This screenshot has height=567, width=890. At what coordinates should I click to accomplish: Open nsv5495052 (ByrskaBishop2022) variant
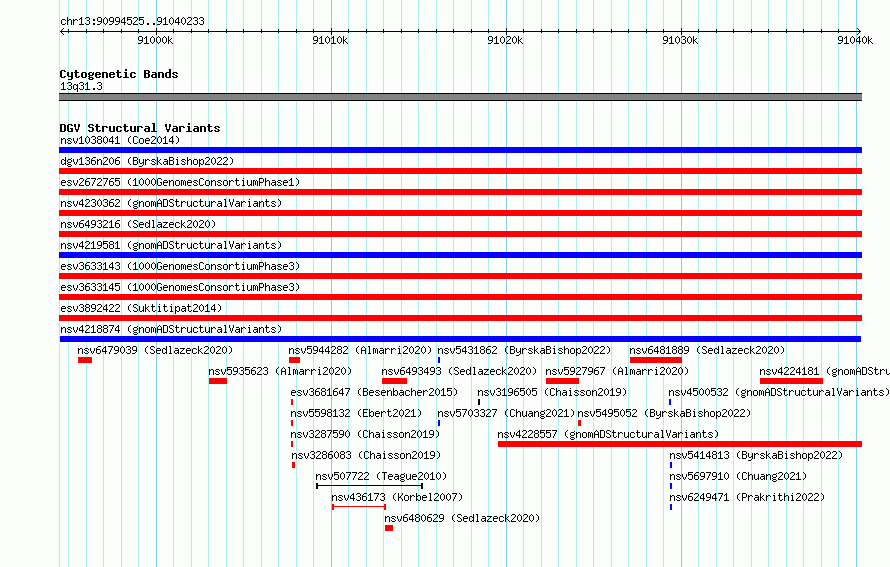664,413
